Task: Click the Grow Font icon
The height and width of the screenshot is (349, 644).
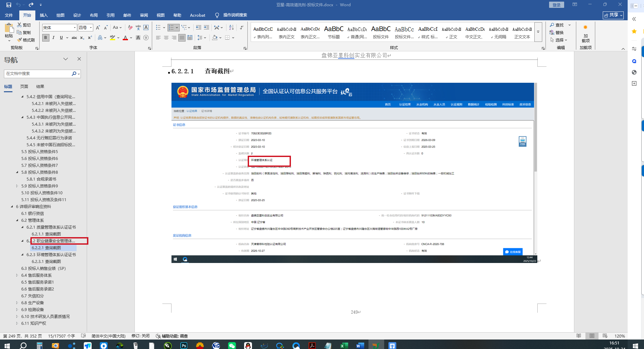Action: pos(98,28)
